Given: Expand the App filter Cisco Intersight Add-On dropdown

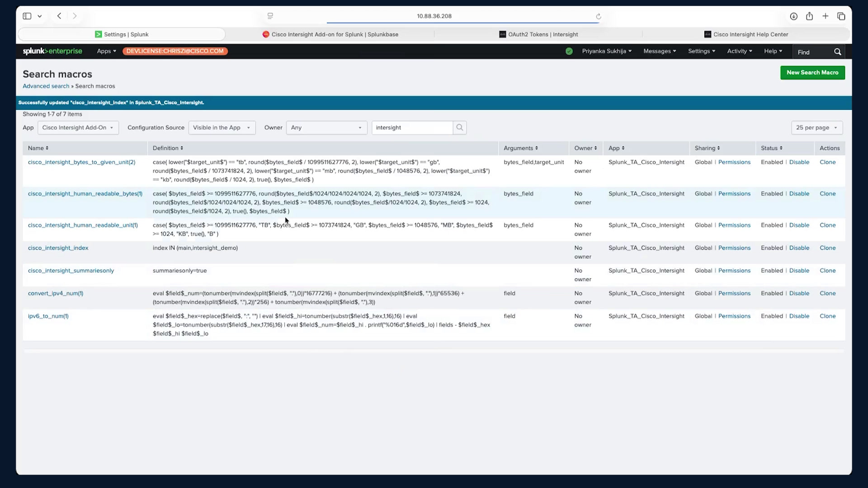Looking at the screenshot, I should click(x=78, y=128).
